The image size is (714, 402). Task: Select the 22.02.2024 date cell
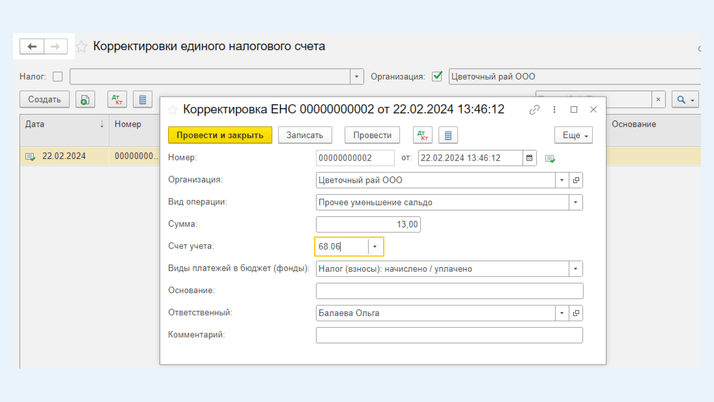tap(64, 156)
